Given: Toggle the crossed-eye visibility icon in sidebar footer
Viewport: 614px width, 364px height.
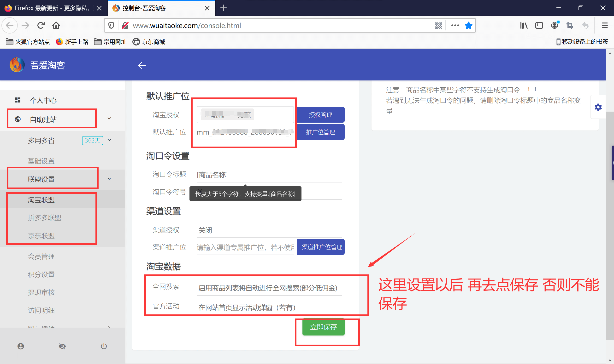Looking at the screenshot, I should click(x=62, y=346).
